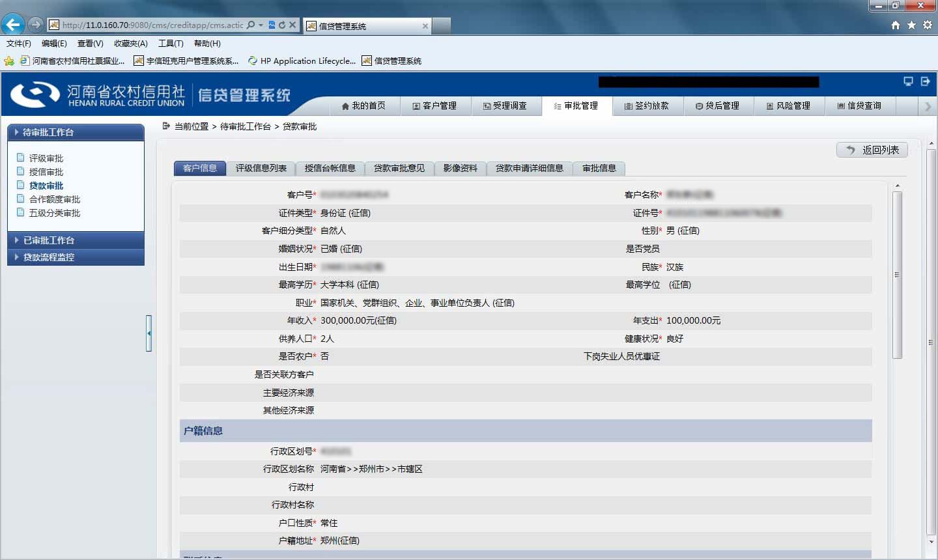This screenshot has height=560, width=938.
Task: Click 大学本科 (征信) education value
Action: [x=349, y=285]
